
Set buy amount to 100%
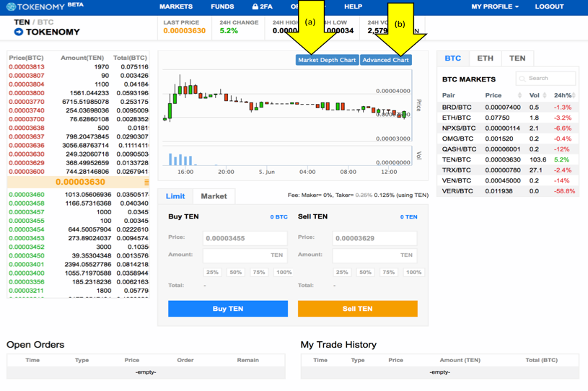(x=284, y=272)
